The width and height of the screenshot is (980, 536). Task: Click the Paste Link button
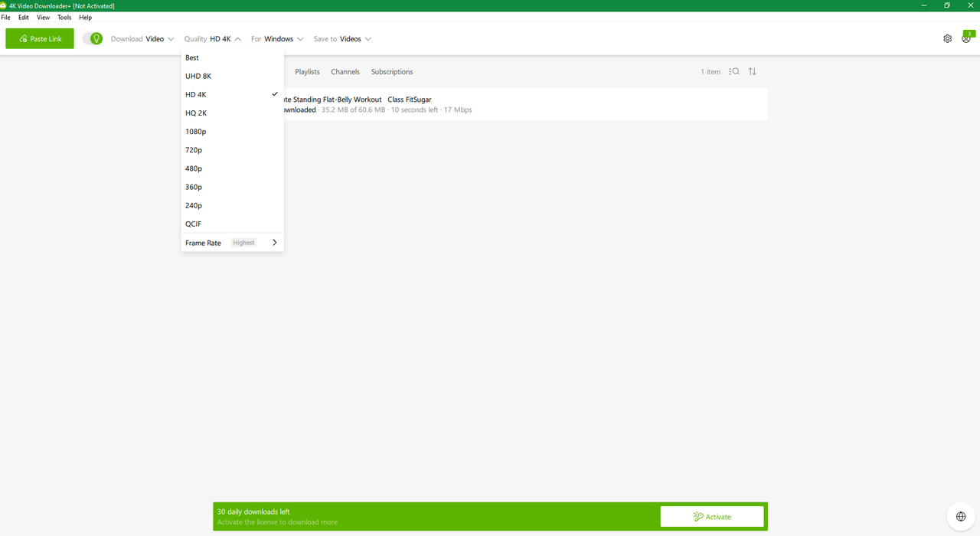[x=40, y=38]
